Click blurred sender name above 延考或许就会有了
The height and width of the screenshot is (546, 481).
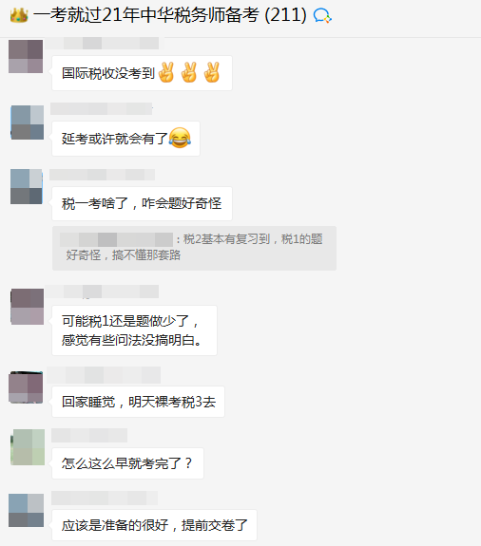coord(101,109)
